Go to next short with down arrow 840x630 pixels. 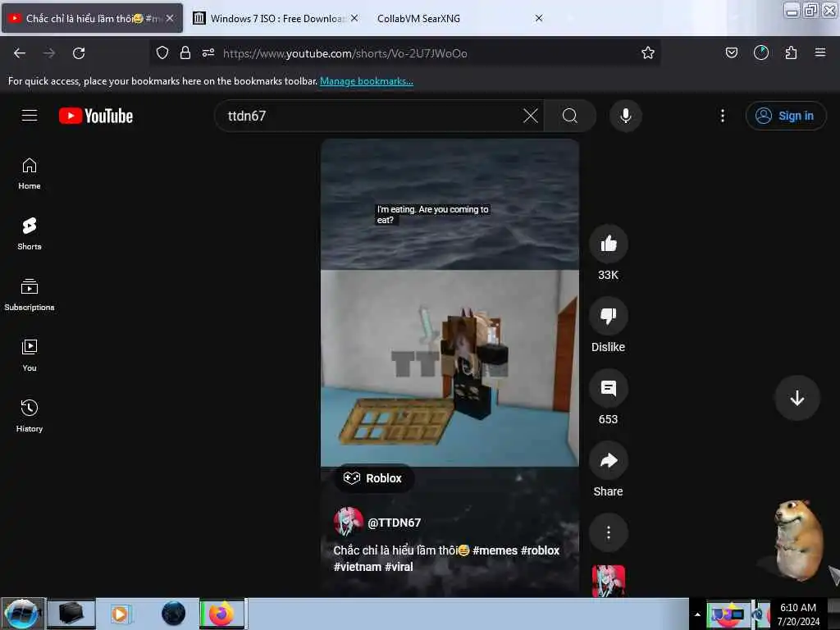[x=797, y=398]
